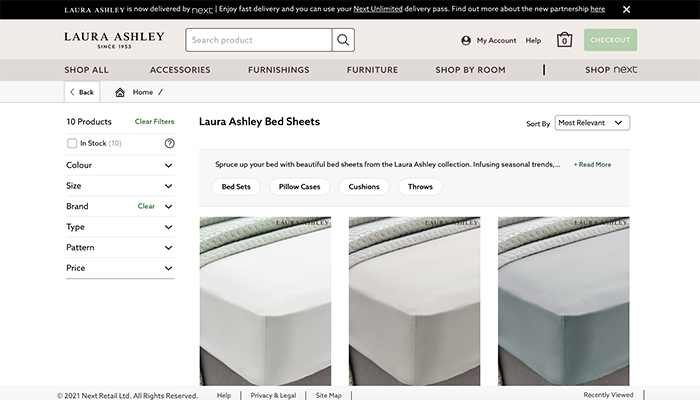Select the Pillow Cases pill

(300, 187)
